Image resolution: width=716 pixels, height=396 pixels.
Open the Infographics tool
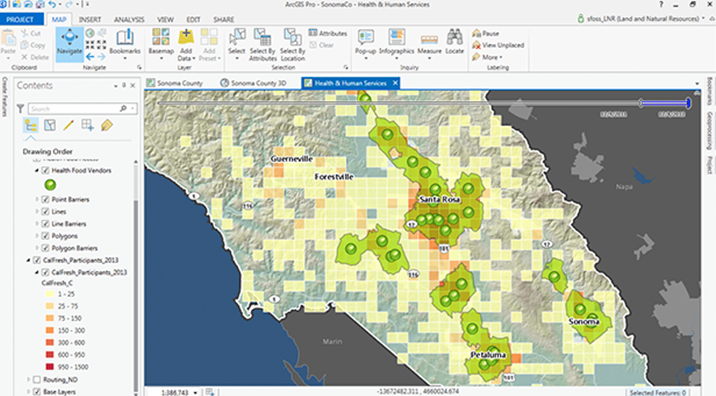pyautogui.click(x=396, y=44)
